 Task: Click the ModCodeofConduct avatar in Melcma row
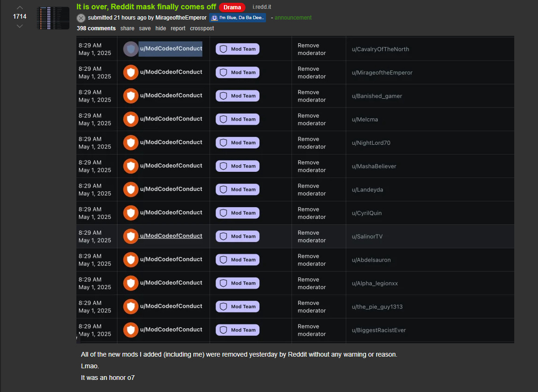point(131,119)
